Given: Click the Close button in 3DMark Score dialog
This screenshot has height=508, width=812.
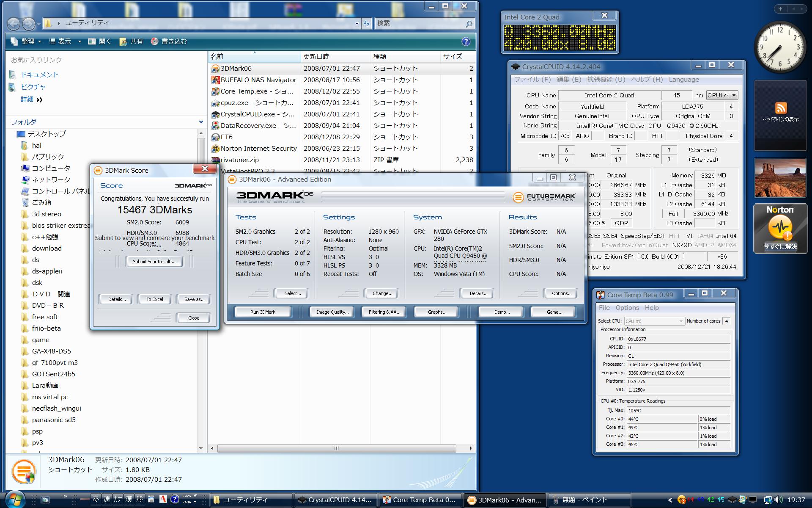Looking at the screenshot, I should pyautogui.click(x=194, y=318).
